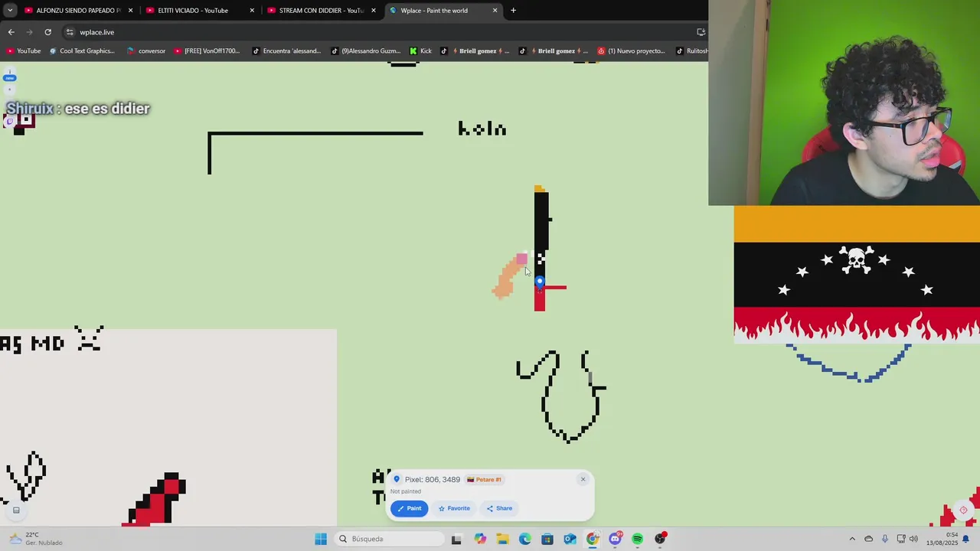Screen dimensions: 980x551
Task: Open Cool Text Graphics bookmark
Action: pyautogui.click(x=81, y=51)
